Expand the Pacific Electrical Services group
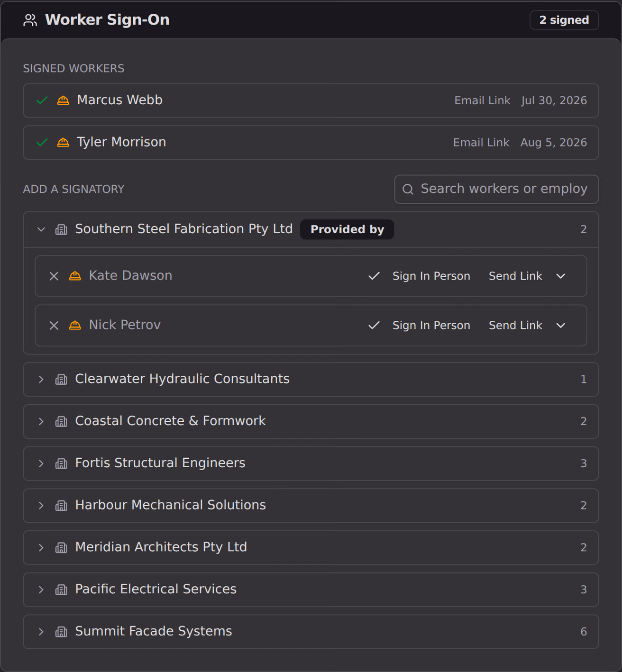The height and width of the screenshot is (672, 622). [41, 590]
